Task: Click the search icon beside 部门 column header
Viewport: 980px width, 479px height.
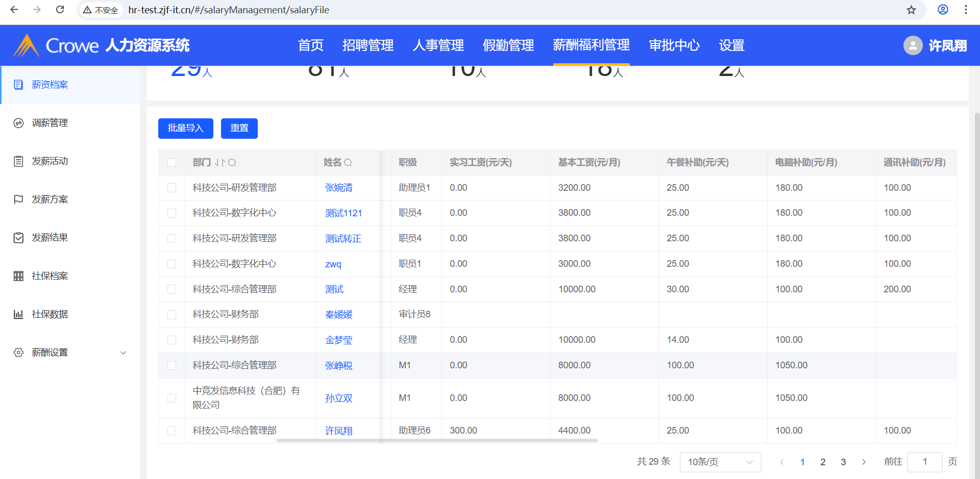Action: [x=232, y=163]
